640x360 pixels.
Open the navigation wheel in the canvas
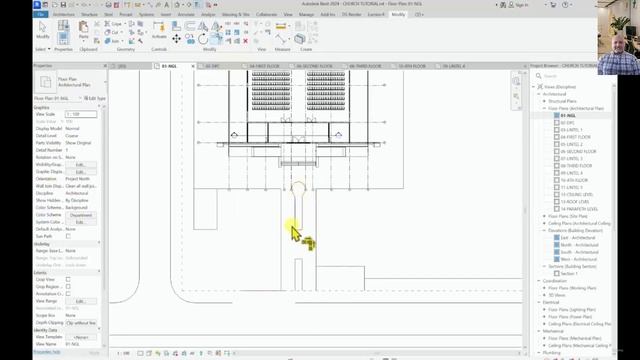516,81
